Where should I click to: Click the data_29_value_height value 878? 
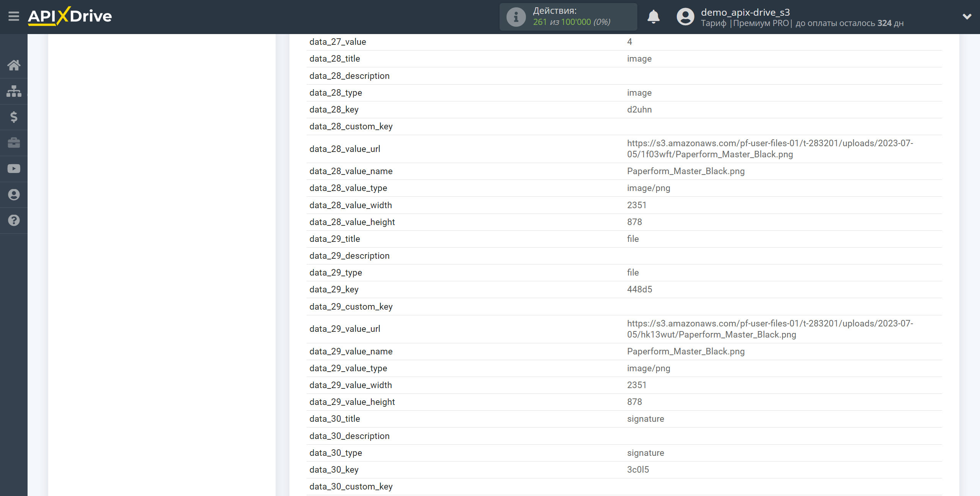point(634,402)
